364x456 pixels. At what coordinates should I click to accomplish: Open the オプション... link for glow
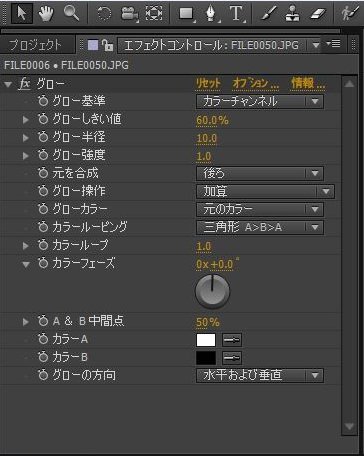[x=256, y=83]
